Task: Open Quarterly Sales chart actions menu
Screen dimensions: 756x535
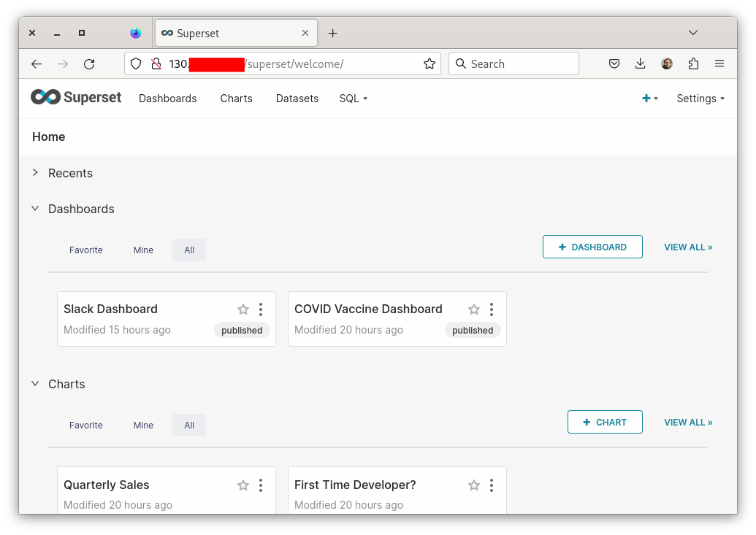Action: tap(261, 485)
